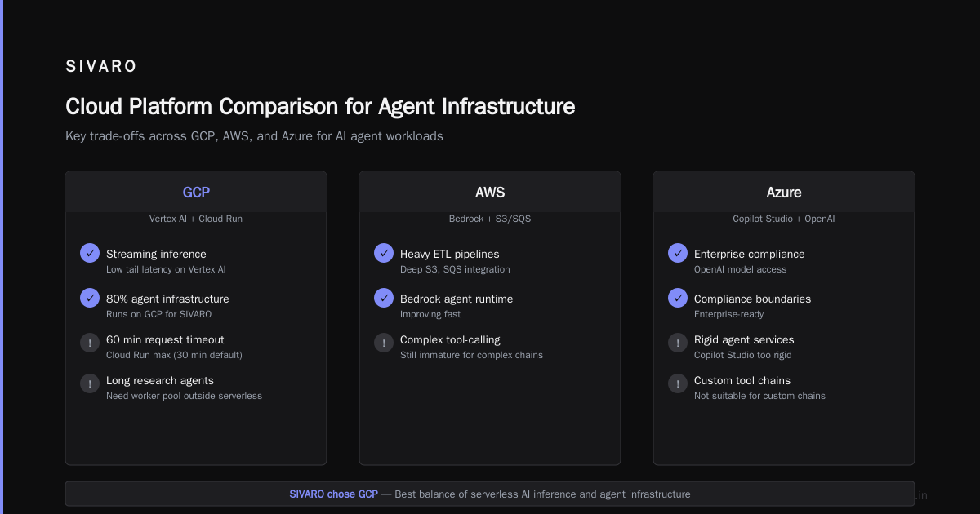This screenshot has height=514, width=980.
Task: Click 'Low tail latency on Vertex AI' text
Action: (x=166, y=269)
